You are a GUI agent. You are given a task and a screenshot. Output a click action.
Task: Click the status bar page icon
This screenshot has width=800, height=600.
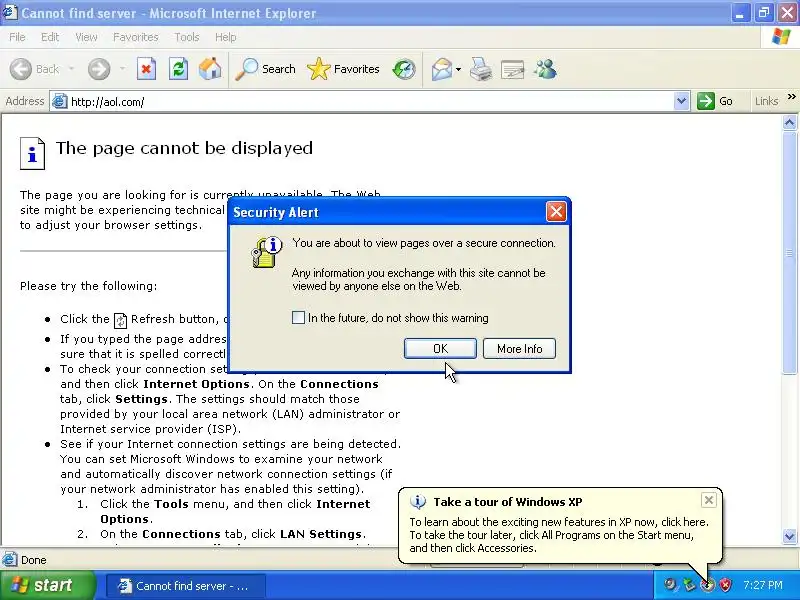(9, 560)
